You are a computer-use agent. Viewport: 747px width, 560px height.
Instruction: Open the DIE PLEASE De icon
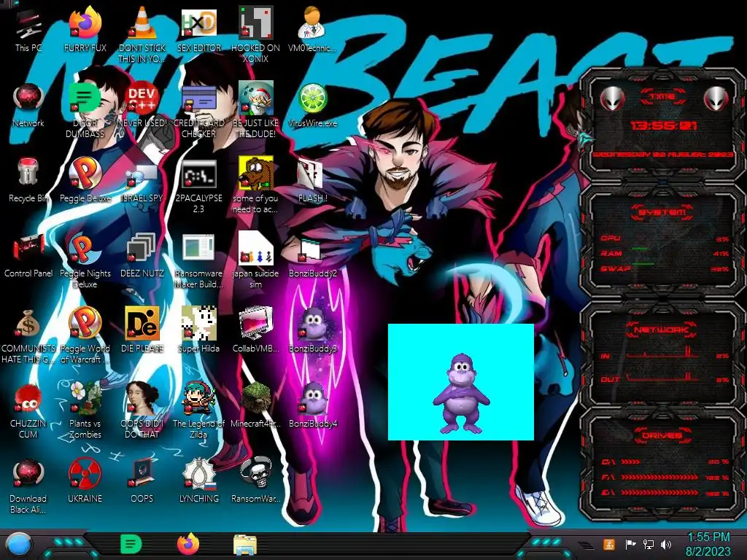coord(142,330)
